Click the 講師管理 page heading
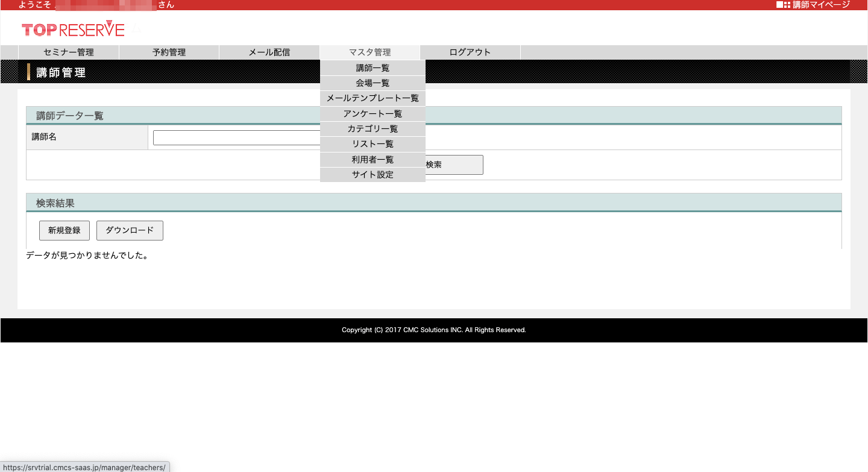 (x=61, y=73)
